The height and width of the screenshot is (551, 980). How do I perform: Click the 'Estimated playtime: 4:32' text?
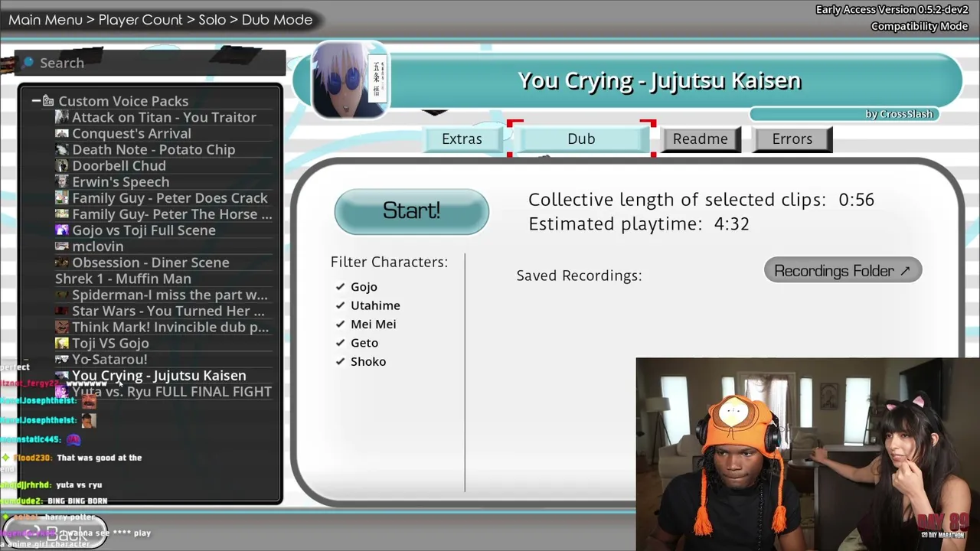pyautogui.click(x=639, y=223)
